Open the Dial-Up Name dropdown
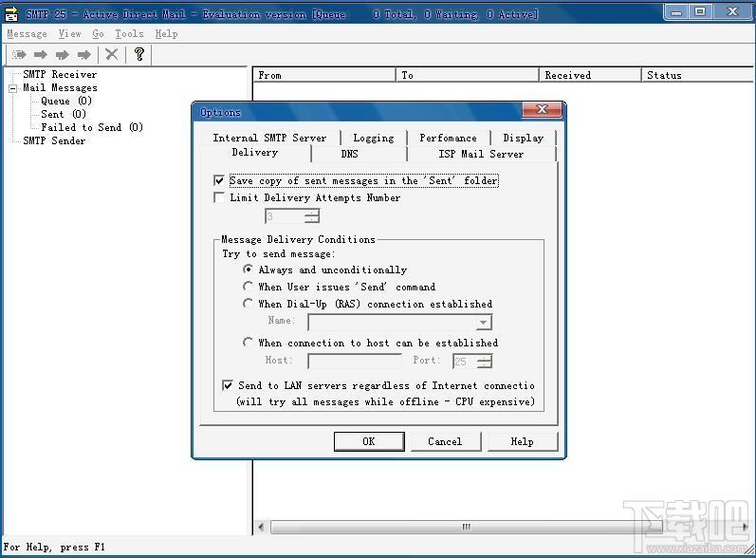Viewport: 756px width, 558px height. (484, 322)
